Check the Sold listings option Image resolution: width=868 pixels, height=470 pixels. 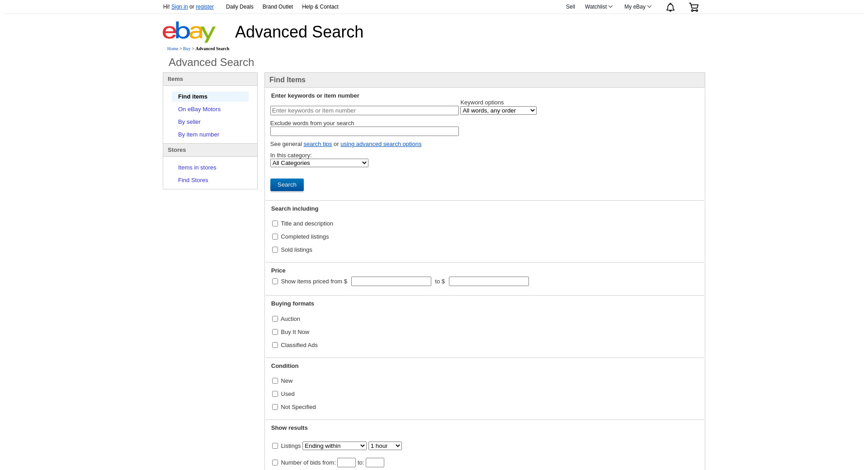[x=275, y=250]
